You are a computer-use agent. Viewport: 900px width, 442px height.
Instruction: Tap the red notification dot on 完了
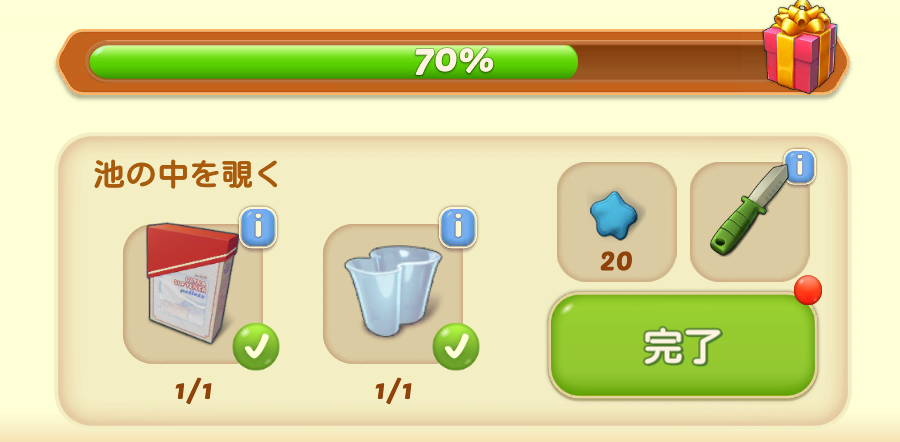[x=808, y=290]
